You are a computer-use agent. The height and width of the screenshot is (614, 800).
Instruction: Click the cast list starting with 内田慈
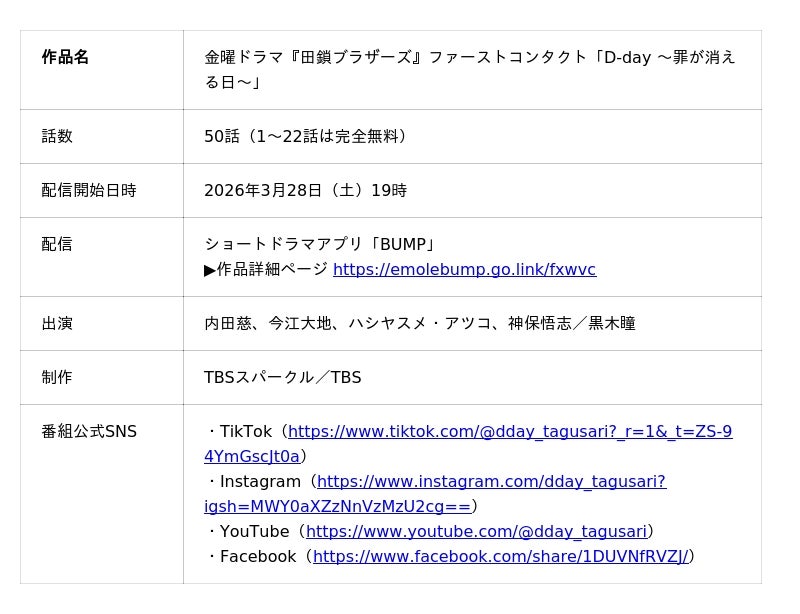(x=420, y=323)
